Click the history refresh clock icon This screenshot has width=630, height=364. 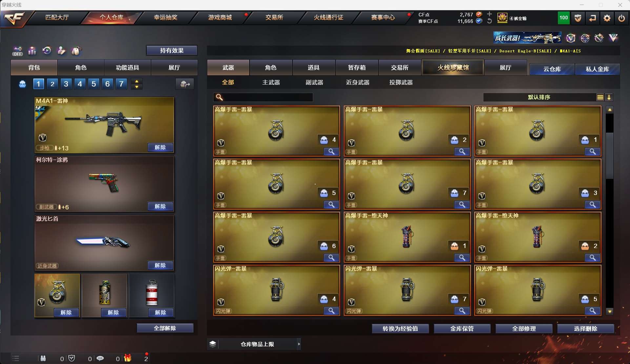point(47,51)
